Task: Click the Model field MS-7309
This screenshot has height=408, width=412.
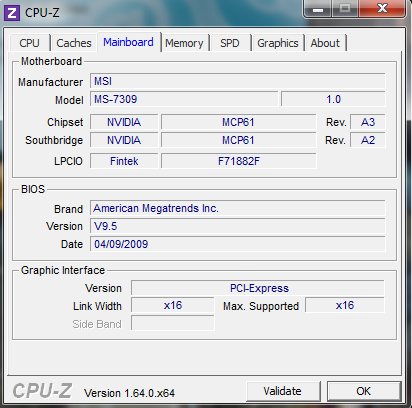Action: (x=184, y=99)
